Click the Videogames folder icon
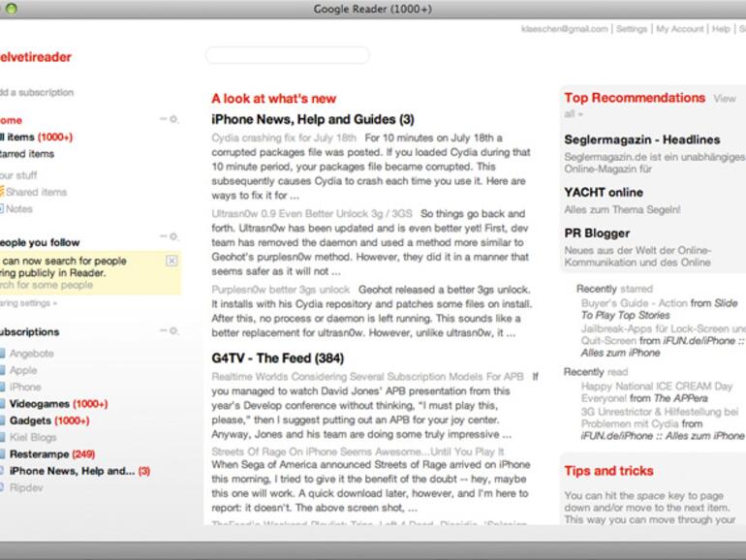Image resolution: width=746 pixels, height=560 pixels. coord(2,403)
